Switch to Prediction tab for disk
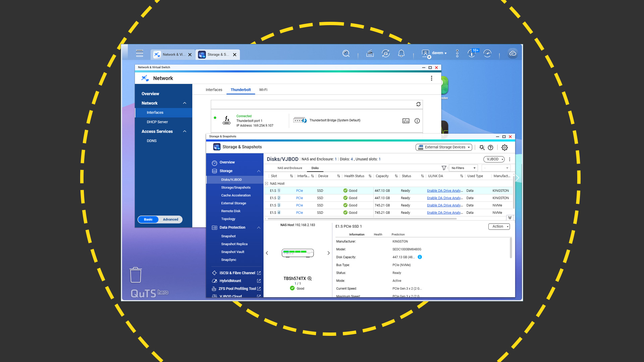644x362 pixels. tap(398, 235)
